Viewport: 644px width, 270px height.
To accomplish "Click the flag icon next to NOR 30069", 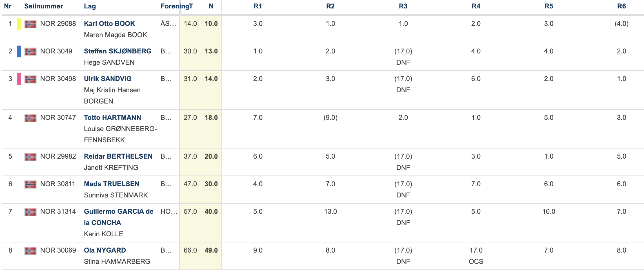I will pyautogui.click(x=30, y=251).
